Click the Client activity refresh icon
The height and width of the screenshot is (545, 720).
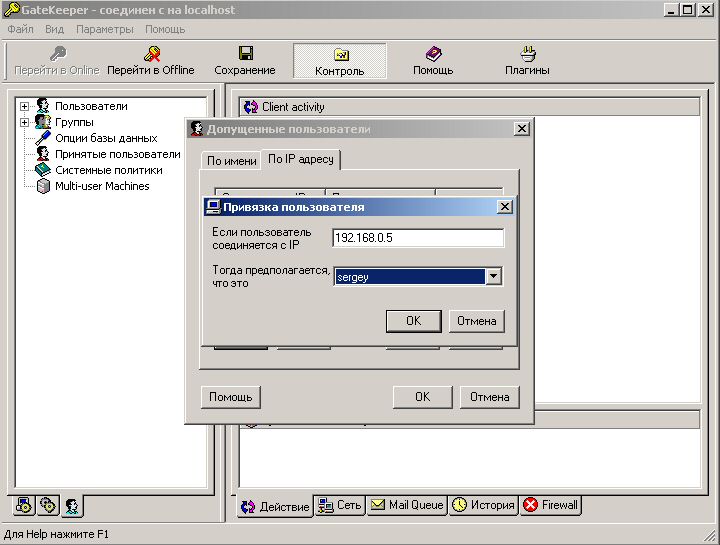pyautogui.click(x=251, y=107)
